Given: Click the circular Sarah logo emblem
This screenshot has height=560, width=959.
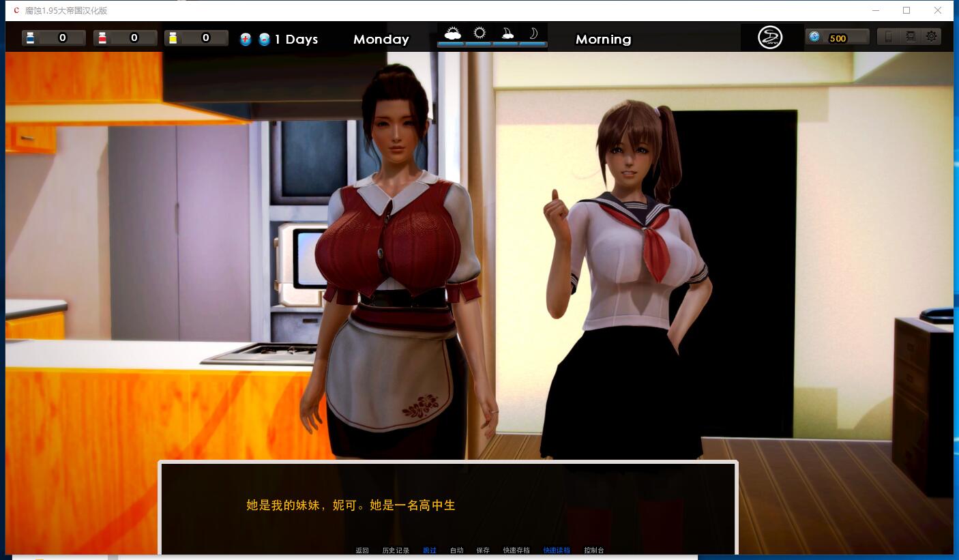Looking at the screenshot, I should (769, 37).
